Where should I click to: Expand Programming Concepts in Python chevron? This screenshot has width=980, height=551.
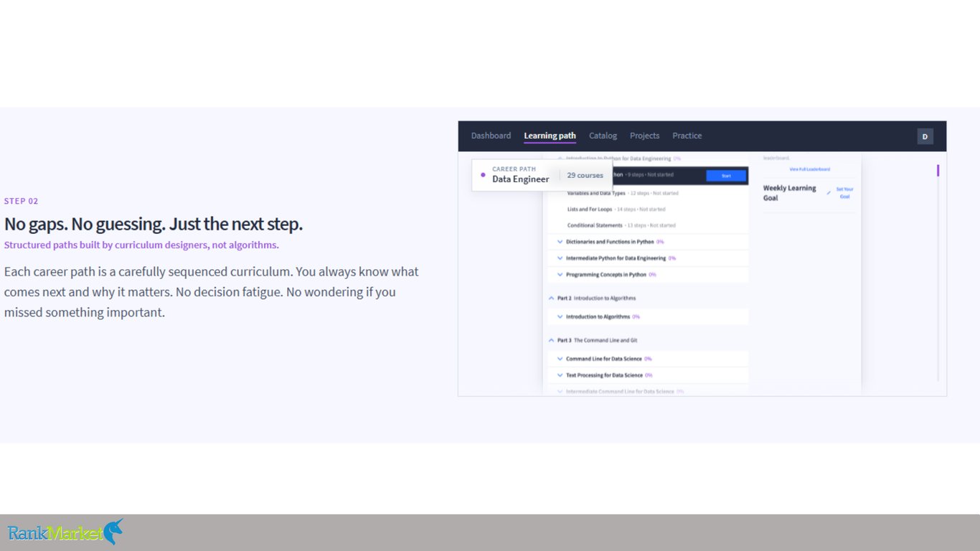[560, 275]
